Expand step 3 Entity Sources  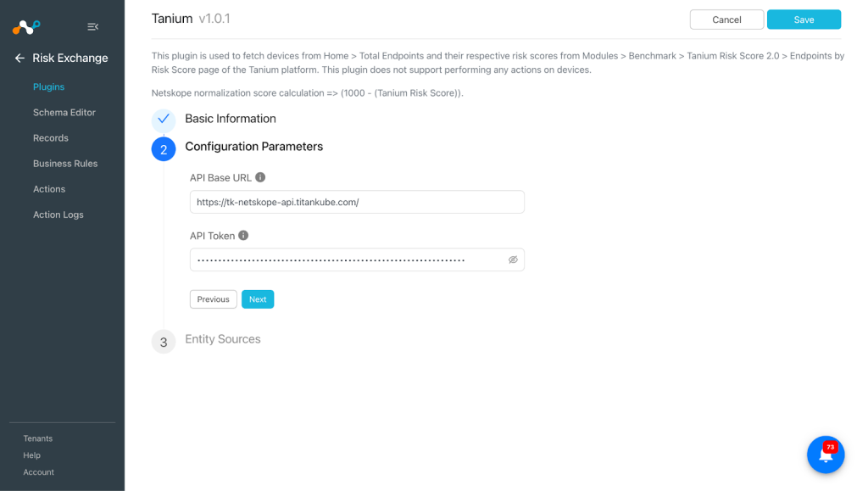223,339
